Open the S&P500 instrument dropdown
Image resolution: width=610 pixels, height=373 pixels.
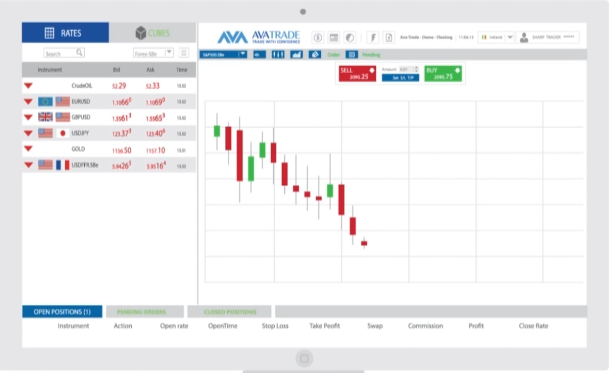[x=223, y=55]
